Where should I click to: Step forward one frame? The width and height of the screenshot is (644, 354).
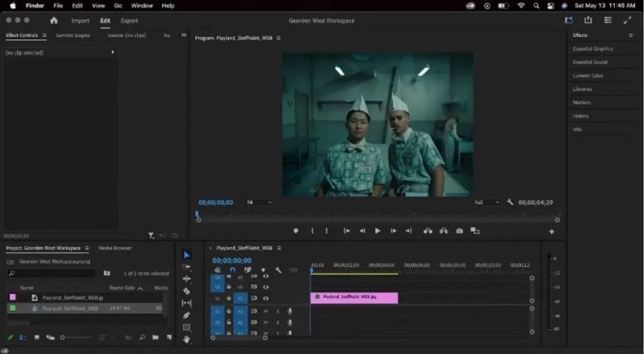[x=394, y=231]
